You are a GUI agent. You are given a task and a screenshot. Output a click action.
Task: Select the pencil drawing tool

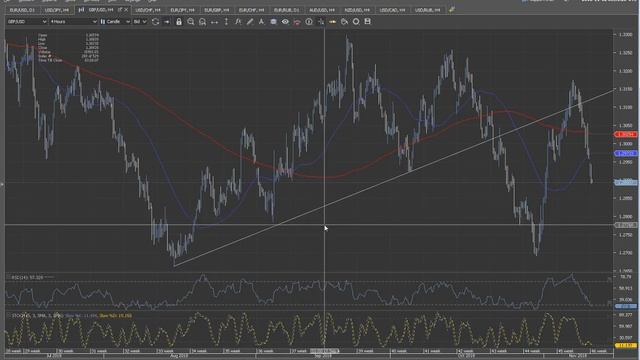(x=250, y=22)
